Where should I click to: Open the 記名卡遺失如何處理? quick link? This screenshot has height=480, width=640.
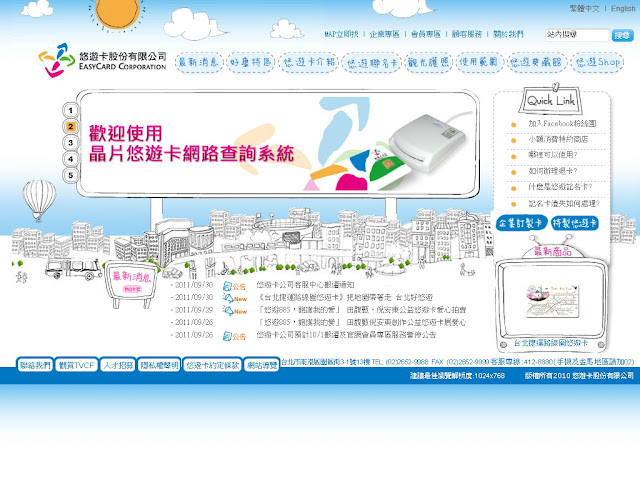[x=564, y=203]
